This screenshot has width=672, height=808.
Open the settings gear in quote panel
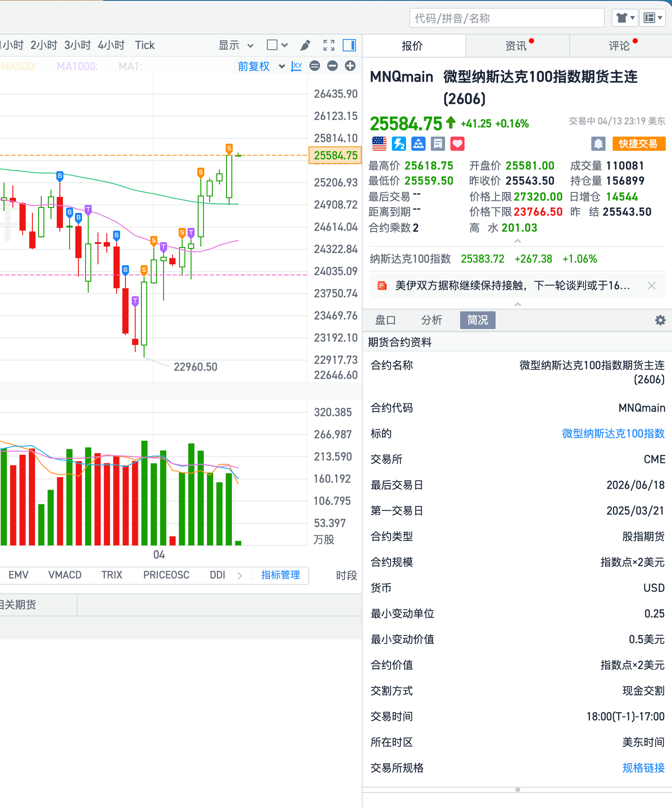pos(660,320)
